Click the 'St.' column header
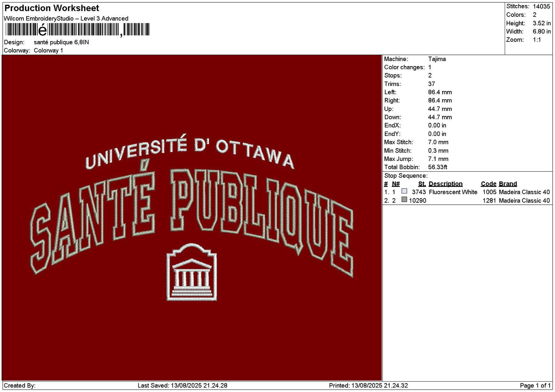The image size is (555, 392). [422, 184]
